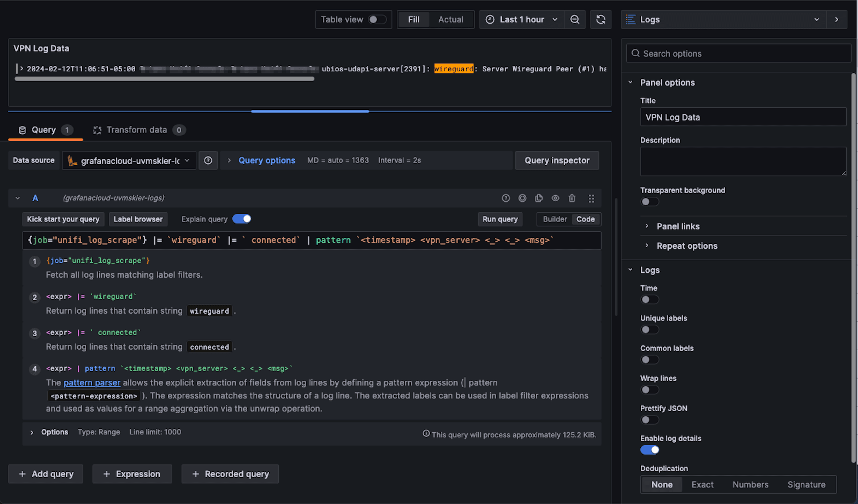This screenshot has width=858, height=504.
Task: Click the panel Title input
Action: [743, 117]
